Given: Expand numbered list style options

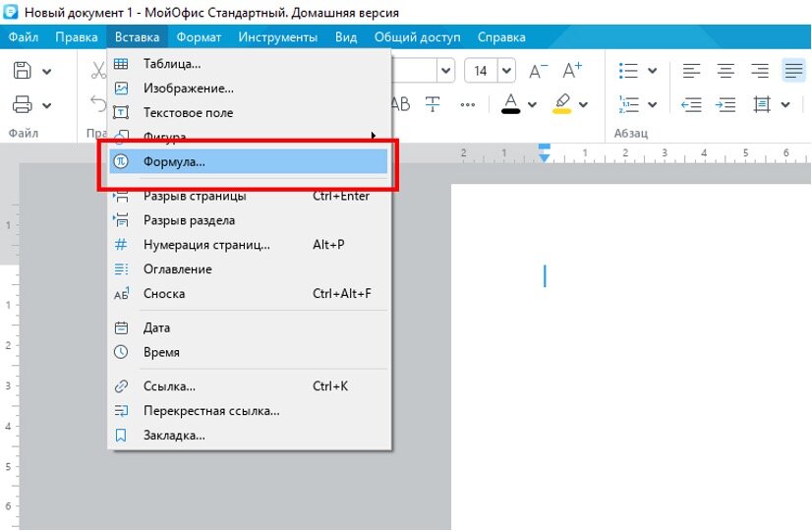Looking at the screenshot, I should tap(652, 104).
